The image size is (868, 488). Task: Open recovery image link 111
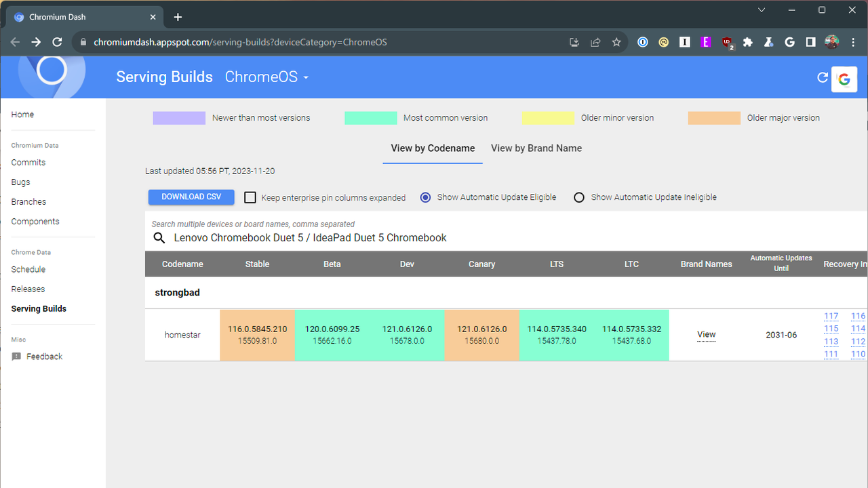tap(831, 354)
